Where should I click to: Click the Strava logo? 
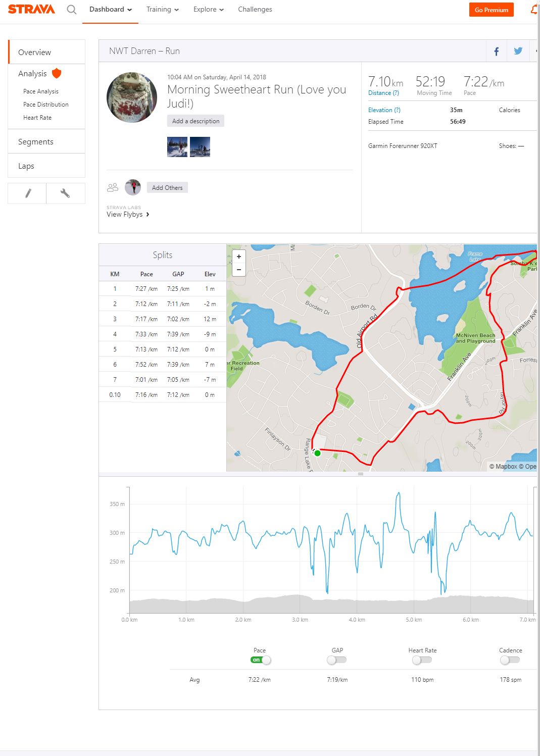pyautogui.click(x=31, y=10)
